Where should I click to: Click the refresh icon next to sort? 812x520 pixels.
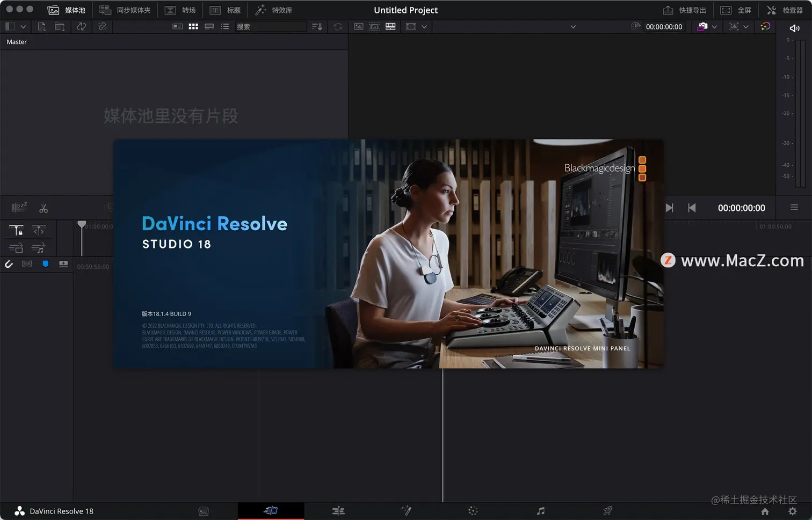[338, 26]
